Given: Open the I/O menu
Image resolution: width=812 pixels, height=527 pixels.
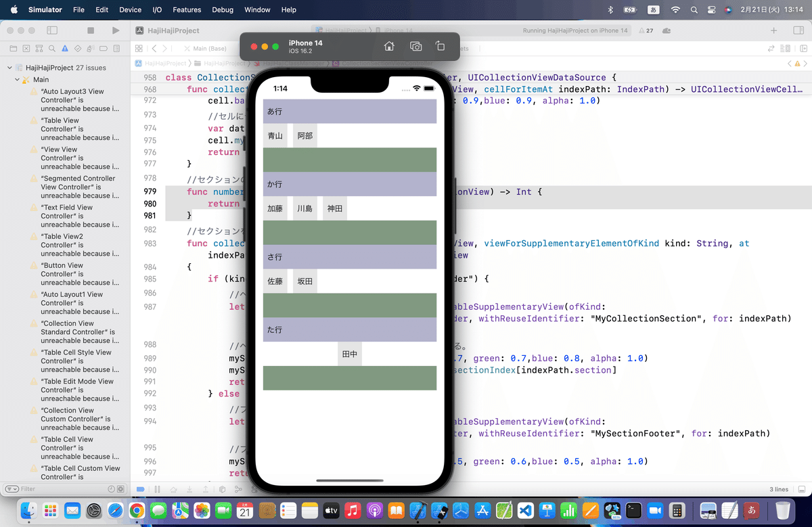Looking at the screenshot, I should [157, 9].
